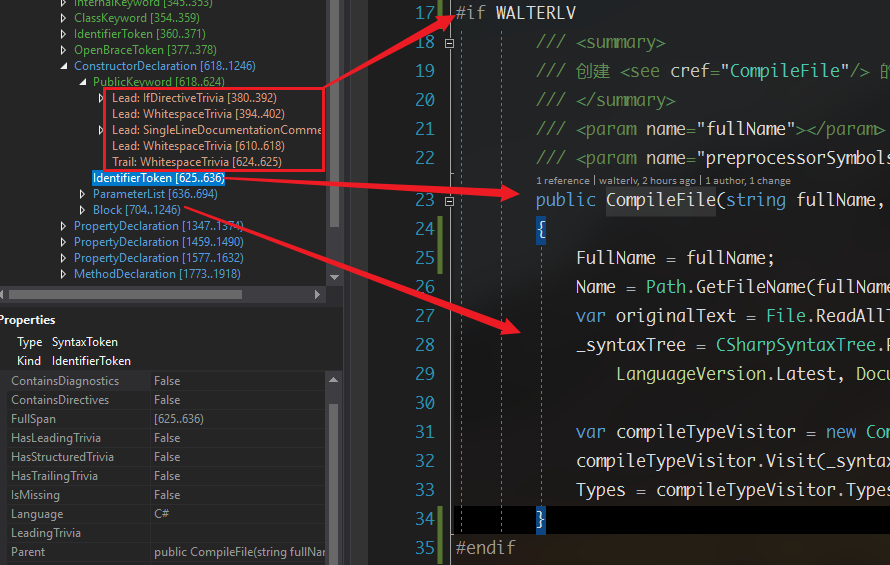
Task: Select the Language property row
Action: [165, 514]
